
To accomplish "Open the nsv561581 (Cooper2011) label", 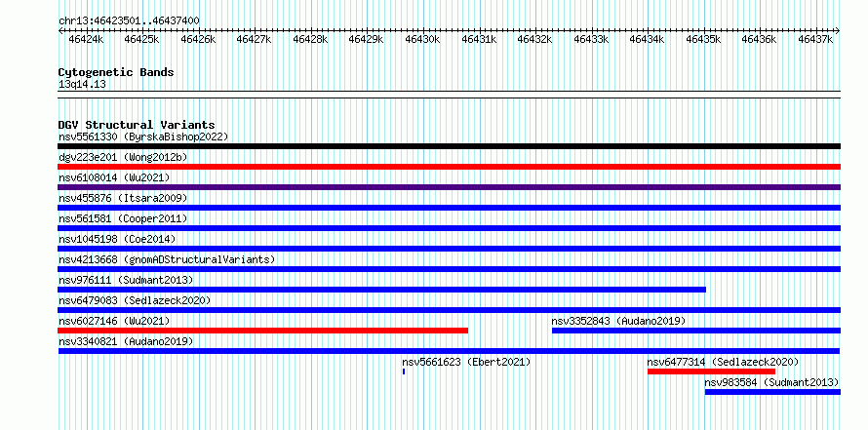I will (123, 218).
